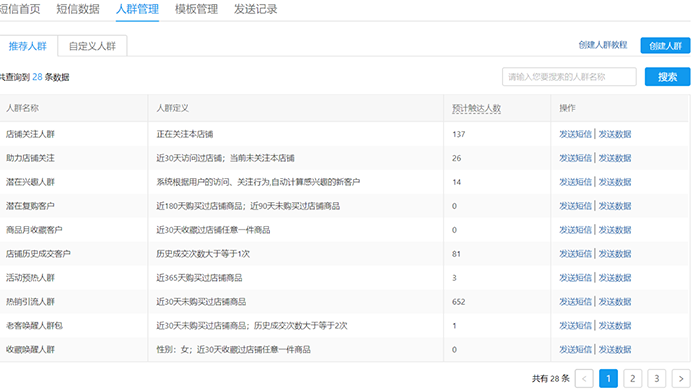The width and height of the screenshot is (700, 392).
Task: Go to the next page arrow
Action: tap(681, 379)
